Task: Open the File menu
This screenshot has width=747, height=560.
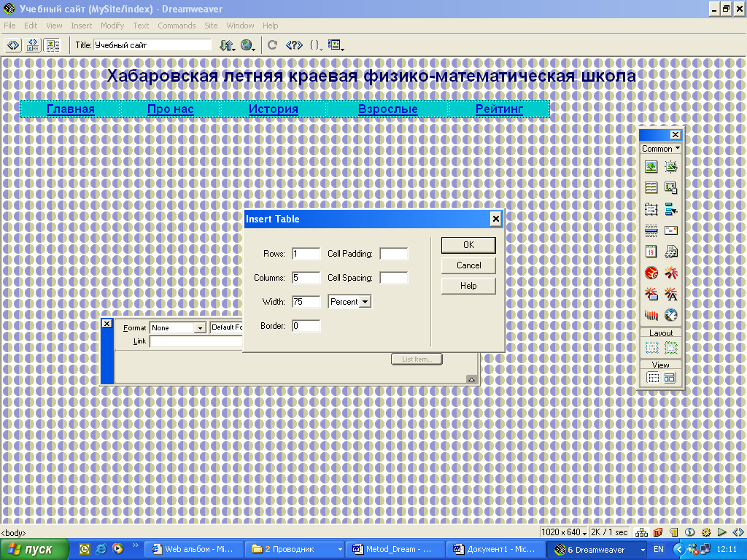Action: tap(9, 26)
